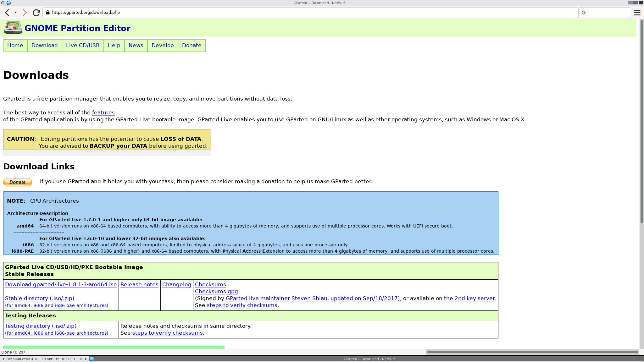Click the clock showing 10:52:11
Image resolution: width=644 pixels, height=362 pixels.
click(x=58, y=359)
